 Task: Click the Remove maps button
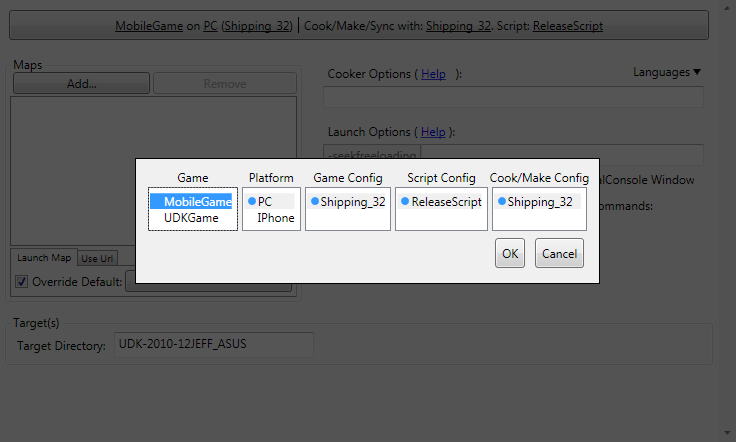tap(225, 84)
